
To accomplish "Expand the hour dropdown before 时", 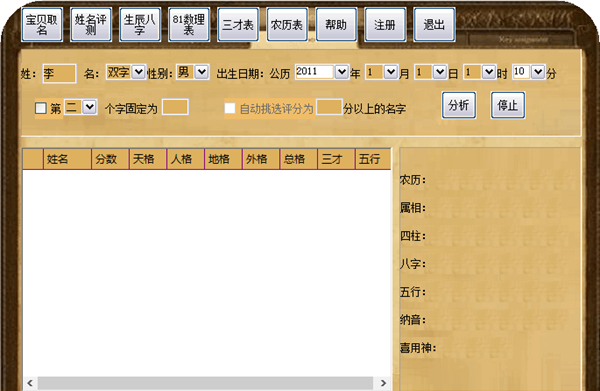I will (489, 72).
